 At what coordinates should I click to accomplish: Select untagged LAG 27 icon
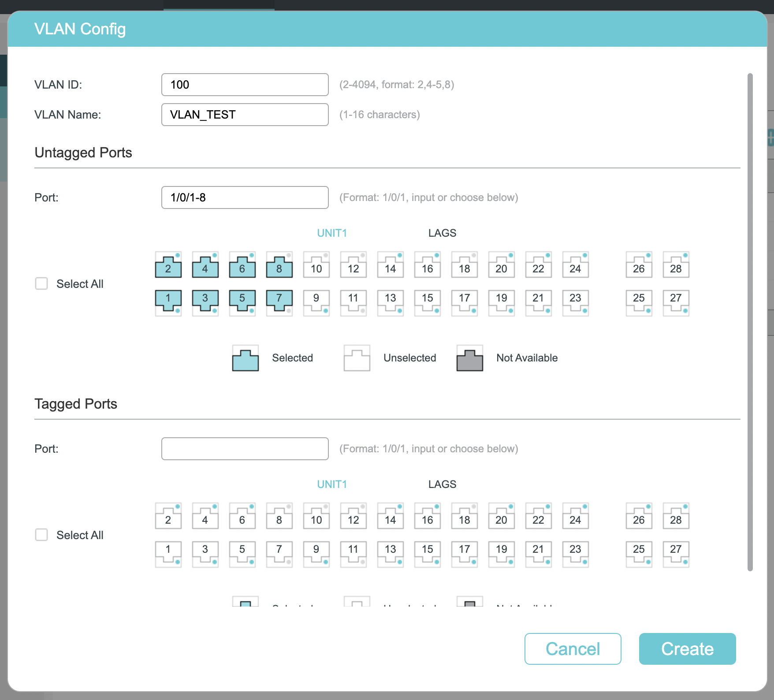(x=676, y=303)
